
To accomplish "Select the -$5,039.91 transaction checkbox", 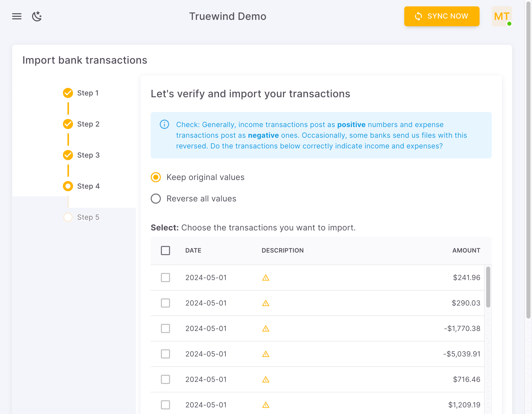I will (165, 354).
